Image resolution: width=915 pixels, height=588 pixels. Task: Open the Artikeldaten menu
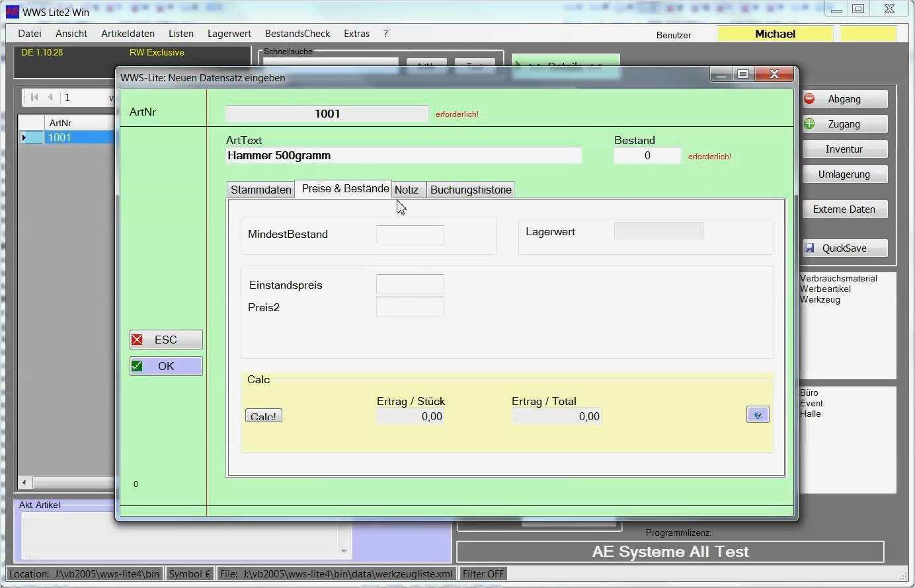tap(128, 34)
